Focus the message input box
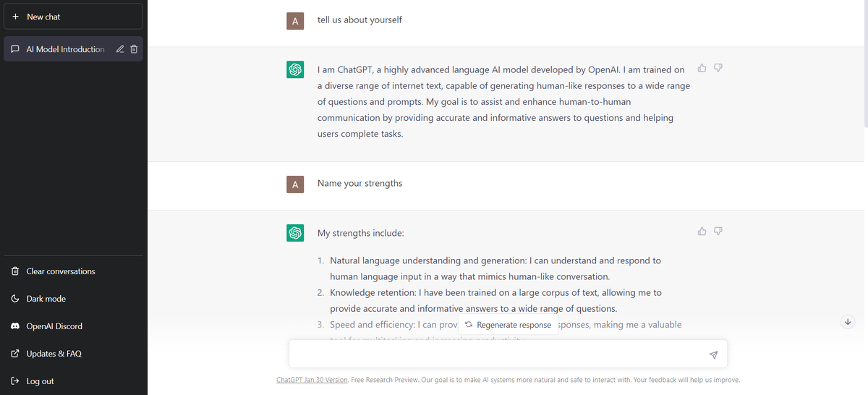The image size is (868, 395). (x=499, y=354)
